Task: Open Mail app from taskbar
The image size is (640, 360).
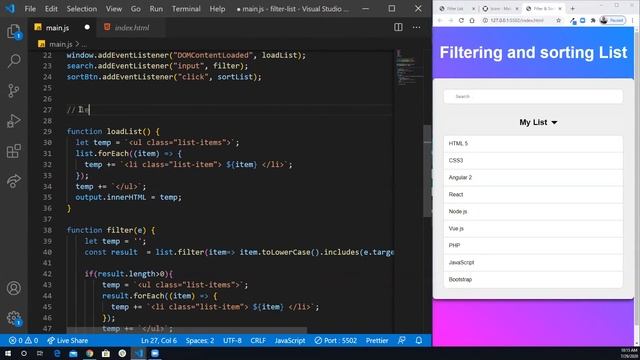Action: click(73, 353)
